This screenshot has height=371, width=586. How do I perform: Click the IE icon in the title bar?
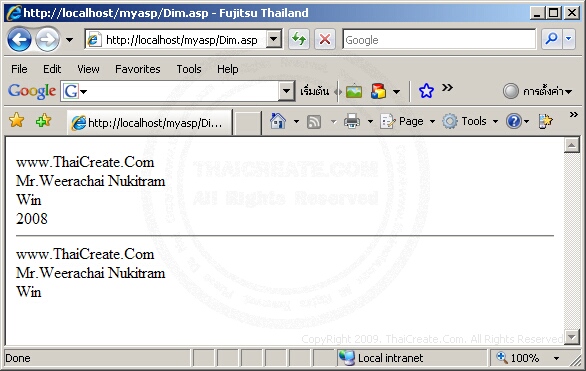[x=14, y=13]
